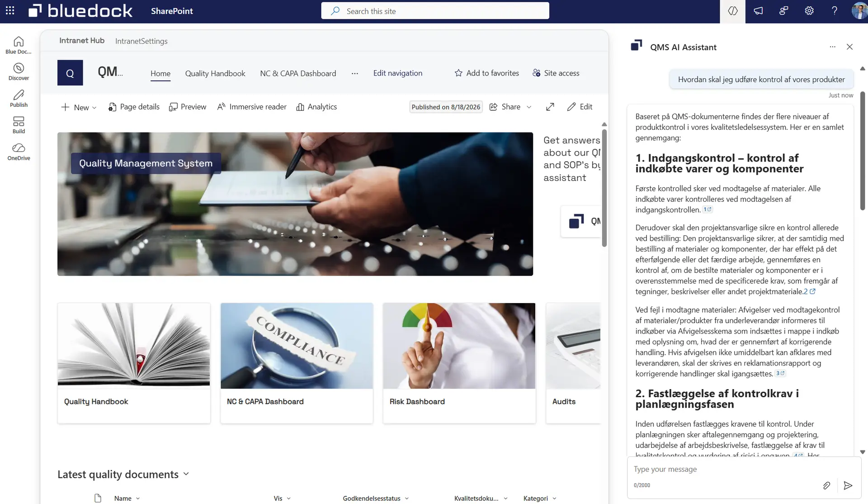Viewport: 868px width, 504px height.
Task: Open the Blue Dock home sidebar icon
Action: [19, 45]
